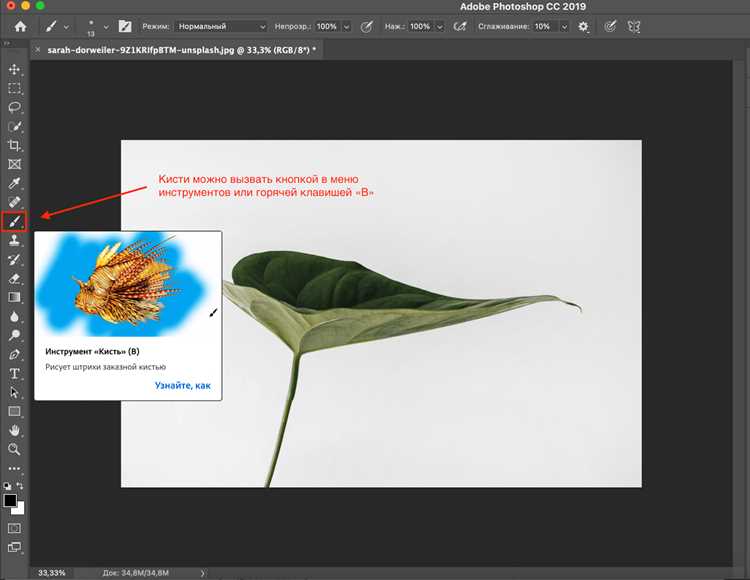
Task: Click the black foreground color swatch
Action: click(x=10, y=501)
